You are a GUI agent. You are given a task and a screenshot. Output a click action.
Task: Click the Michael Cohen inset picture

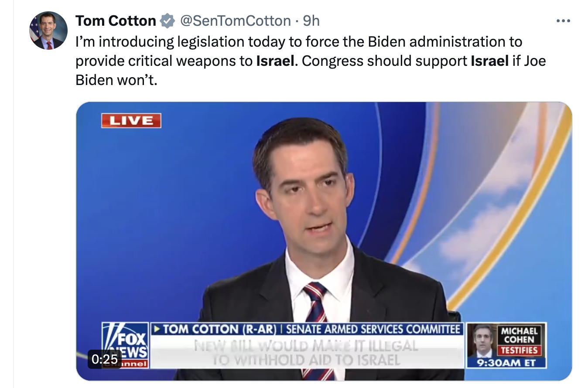[483, 341]
